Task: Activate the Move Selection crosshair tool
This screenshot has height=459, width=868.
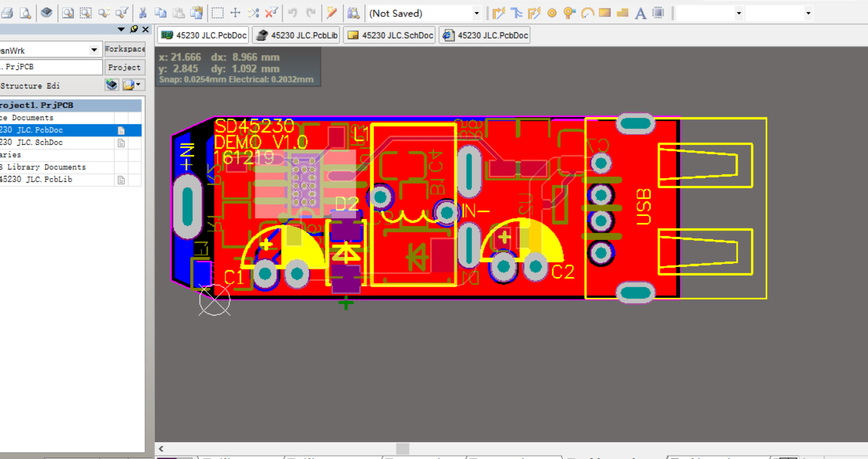Action: click(236, 13)
